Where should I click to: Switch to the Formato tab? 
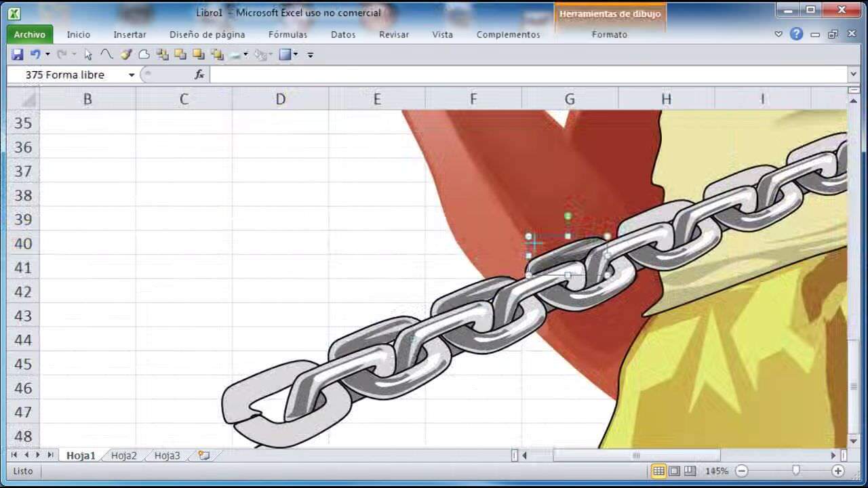[609, 35]
